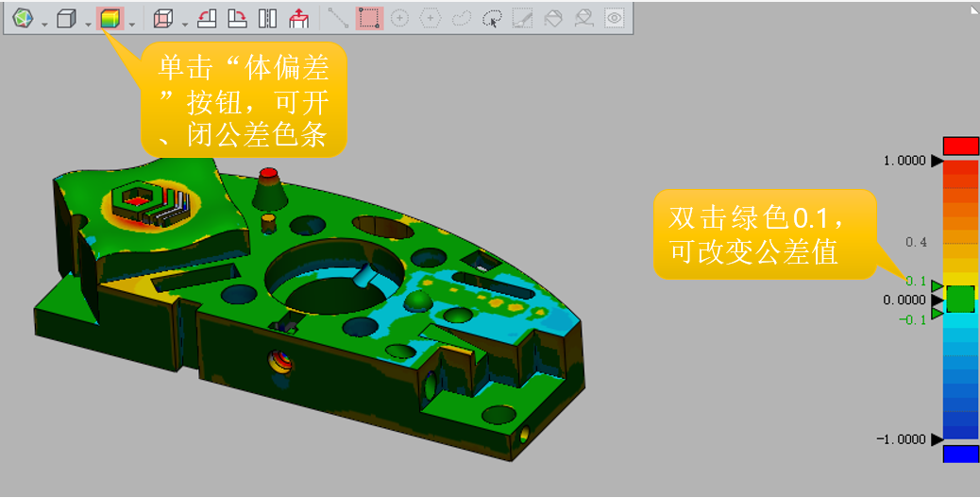Select the circle selection tool
Viewport: 980px width, 498px height.
click(399, 18)
